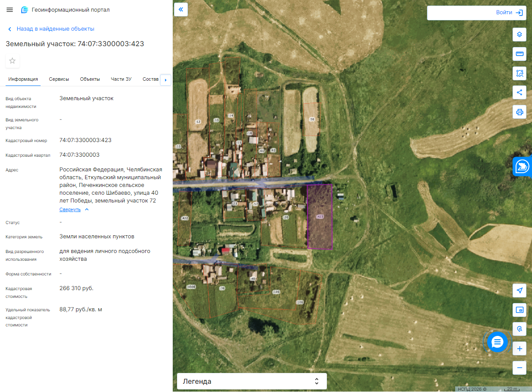Viewport: 532px width, 392px height.
Task: Zoom out on the map
Action: 519,367
